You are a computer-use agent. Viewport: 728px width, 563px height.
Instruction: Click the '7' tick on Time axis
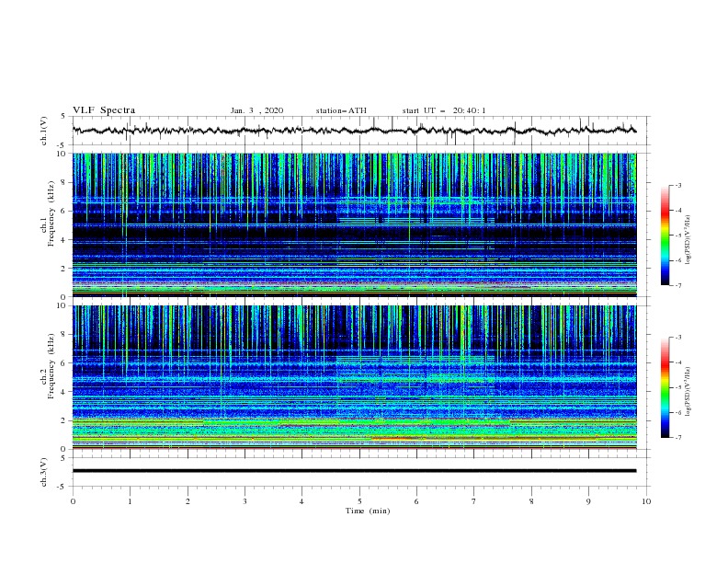pyautogui.click(x=474, y=501)
